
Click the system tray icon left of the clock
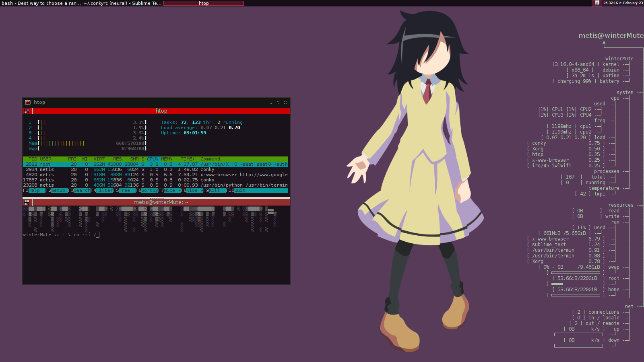(597, 3)
